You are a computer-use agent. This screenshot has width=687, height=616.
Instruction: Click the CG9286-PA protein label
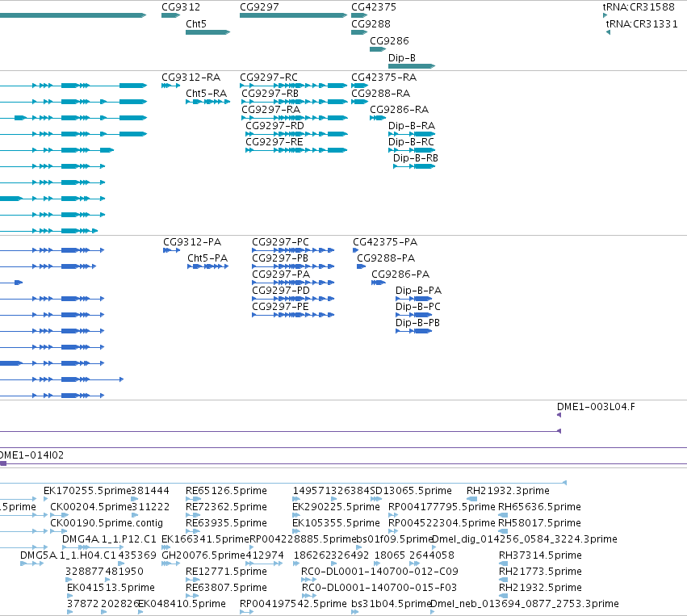[400, 274]
